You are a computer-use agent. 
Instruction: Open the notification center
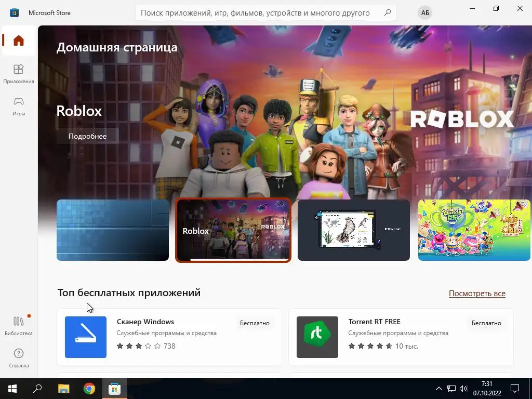pyautogui.click(x=515, y=389)
